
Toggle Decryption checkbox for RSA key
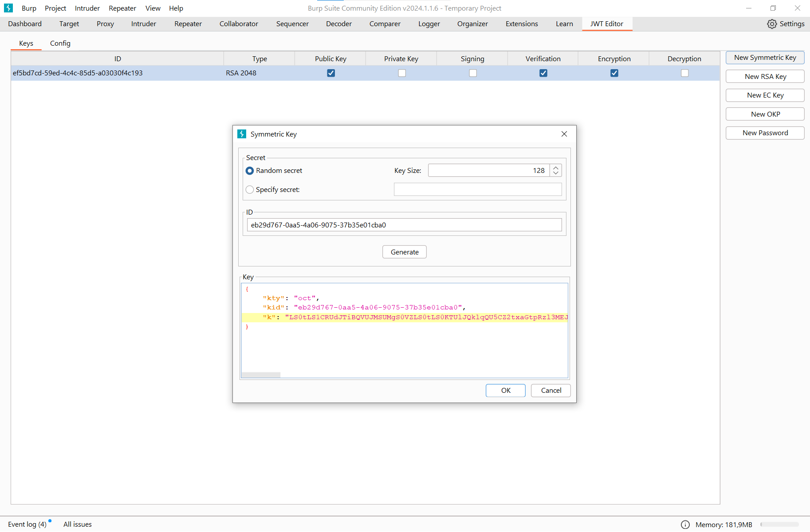685,73
